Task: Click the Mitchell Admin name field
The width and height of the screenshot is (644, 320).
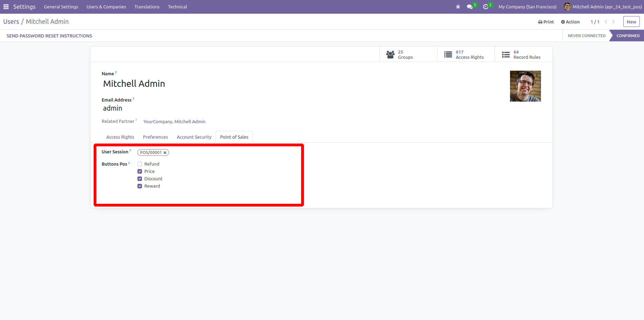Action: coord(134,84)
